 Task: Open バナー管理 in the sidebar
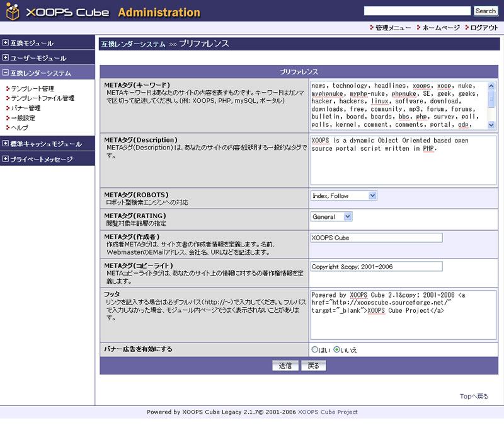(26, 108)
